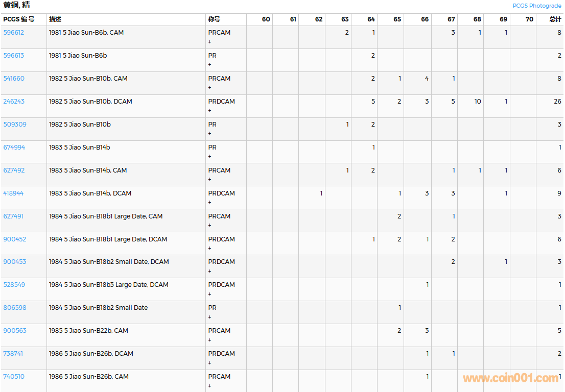Click PCGS number 596613
Viewport: 565px width, 392px height.
pyautogui.click(x=14, y=56)
